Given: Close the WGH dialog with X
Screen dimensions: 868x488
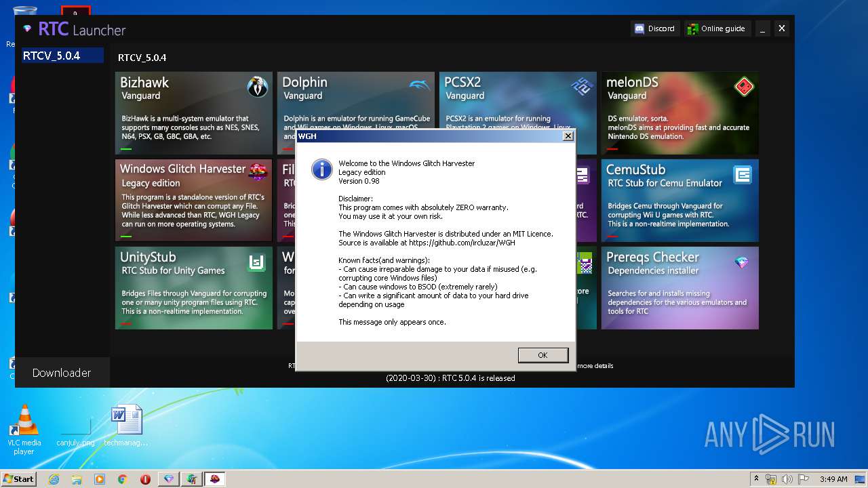Looking at the screenshot, I should (568, 136).
